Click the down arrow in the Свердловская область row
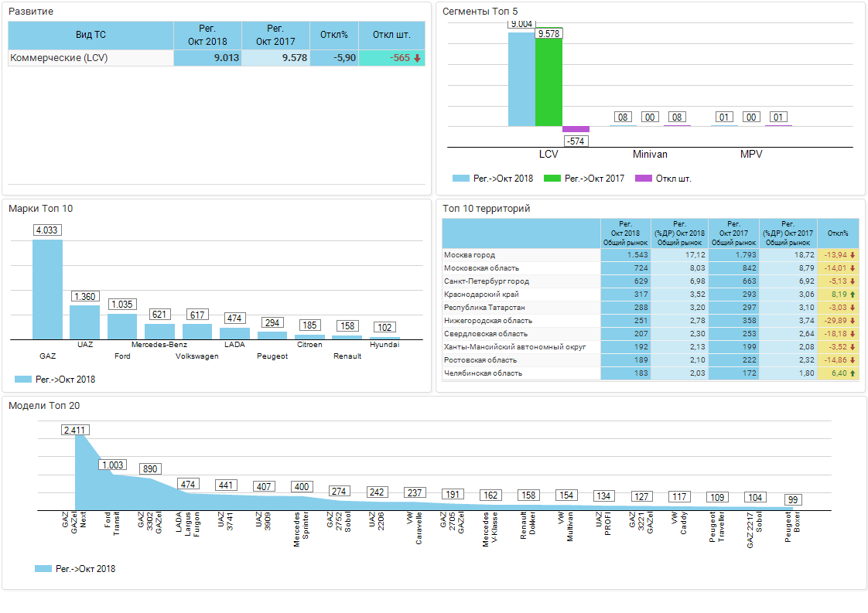The image size is (868, 613). coord(853,334)
